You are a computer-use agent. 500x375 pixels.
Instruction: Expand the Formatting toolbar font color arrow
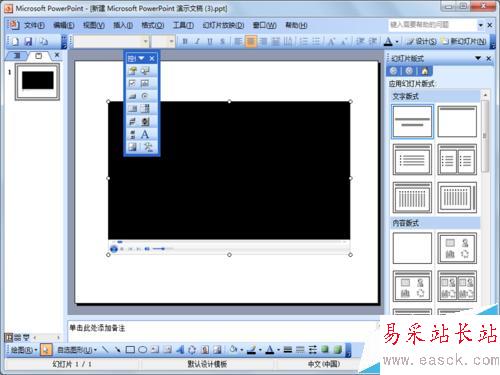tap(397, 42)
